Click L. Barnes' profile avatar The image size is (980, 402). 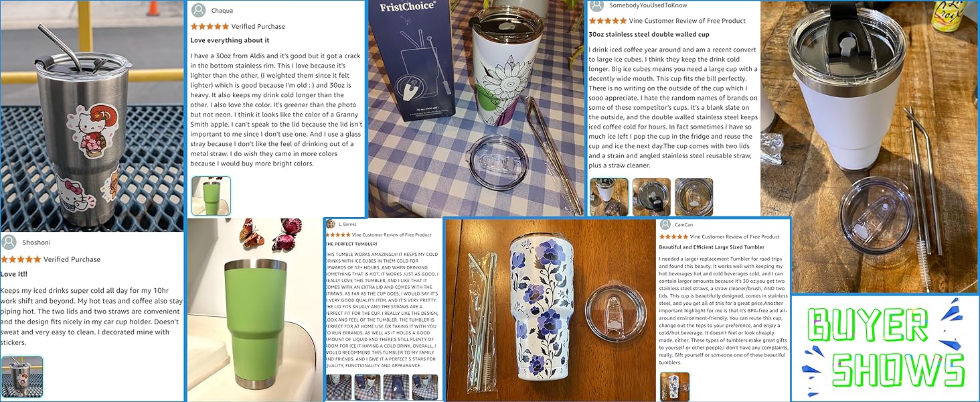(331, 224)
